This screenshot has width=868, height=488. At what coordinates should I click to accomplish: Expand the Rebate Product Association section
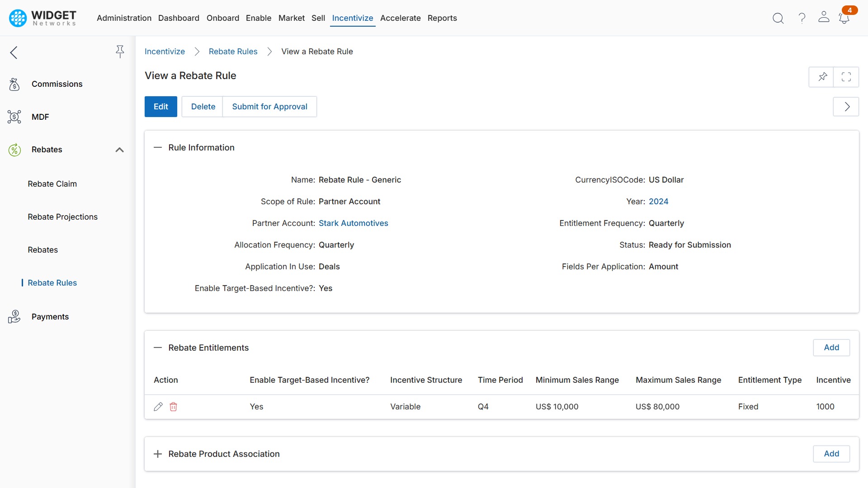click(157, 454)
